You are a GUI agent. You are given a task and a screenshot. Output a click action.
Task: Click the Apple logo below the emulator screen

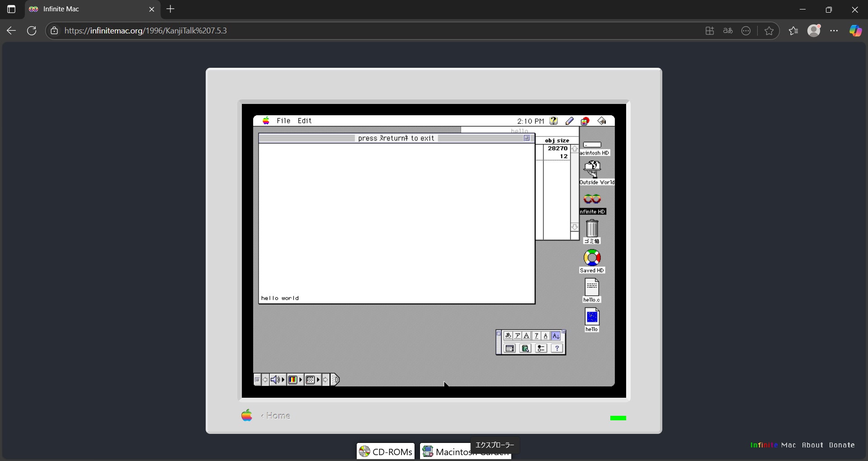247,415
